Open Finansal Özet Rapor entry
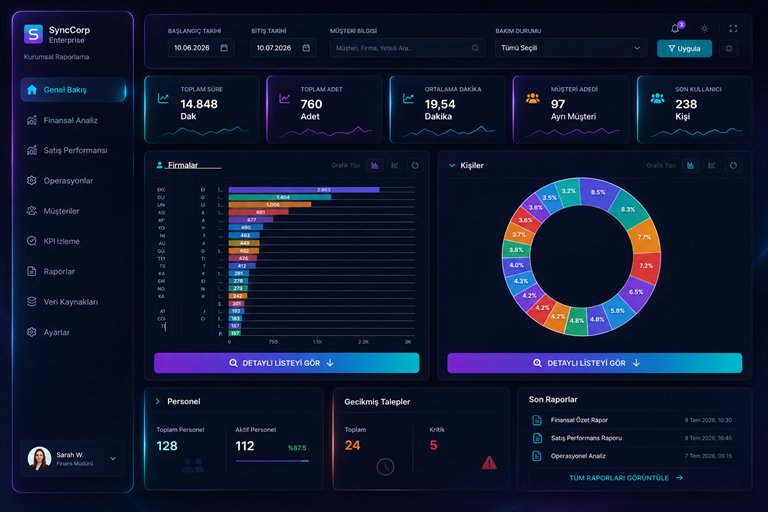The height and width of the screenshot is (512, 768). [x=635, y=420]
